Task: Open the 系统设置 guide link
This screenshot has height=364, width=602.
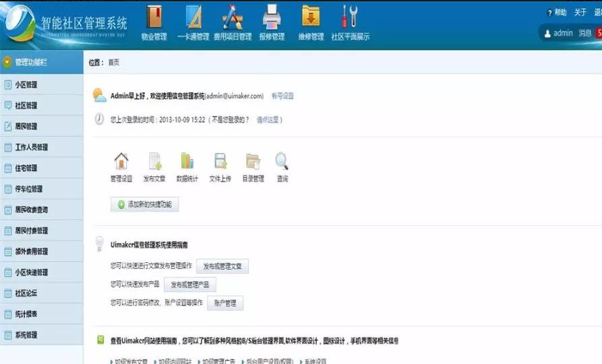Action: 315,361
